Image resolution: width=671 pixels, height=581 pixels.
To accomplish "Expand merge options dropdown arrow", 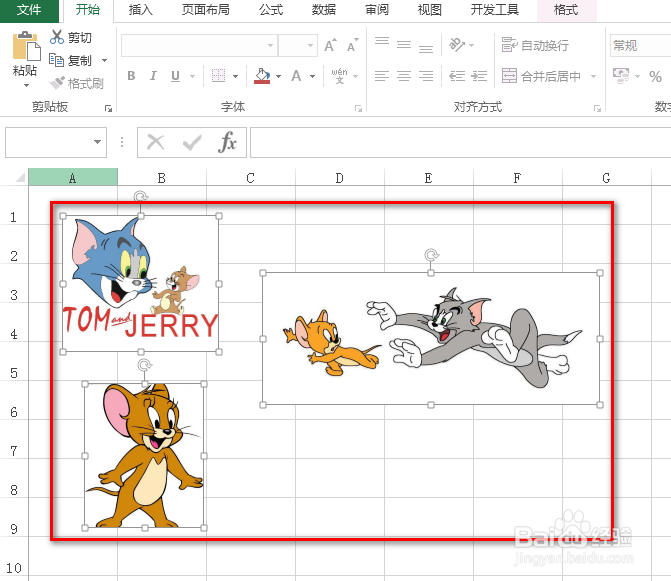I will 594,77.
